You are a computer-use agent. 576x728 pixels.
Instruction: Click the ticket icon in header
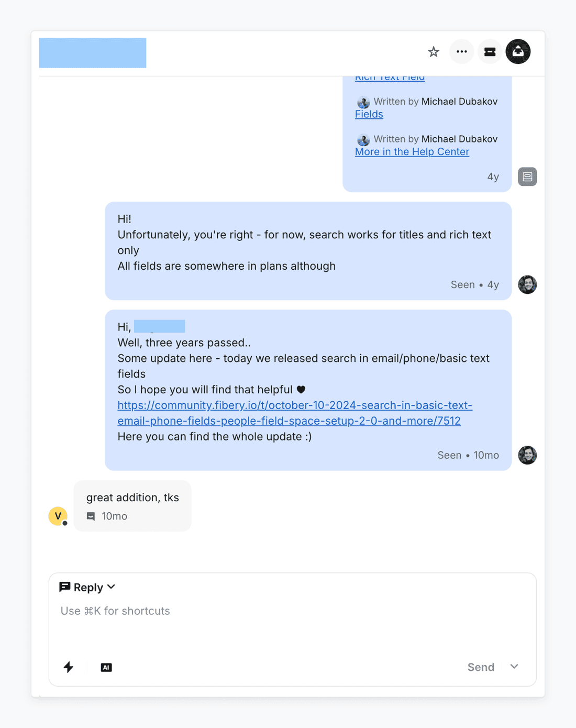click(x=490, y=52)
